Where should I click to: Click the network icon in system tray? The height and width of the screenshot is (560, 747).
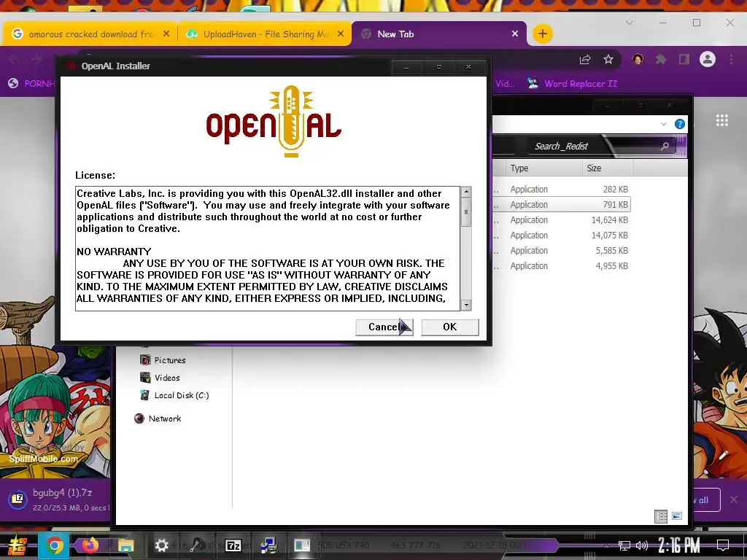coord(624,545)
